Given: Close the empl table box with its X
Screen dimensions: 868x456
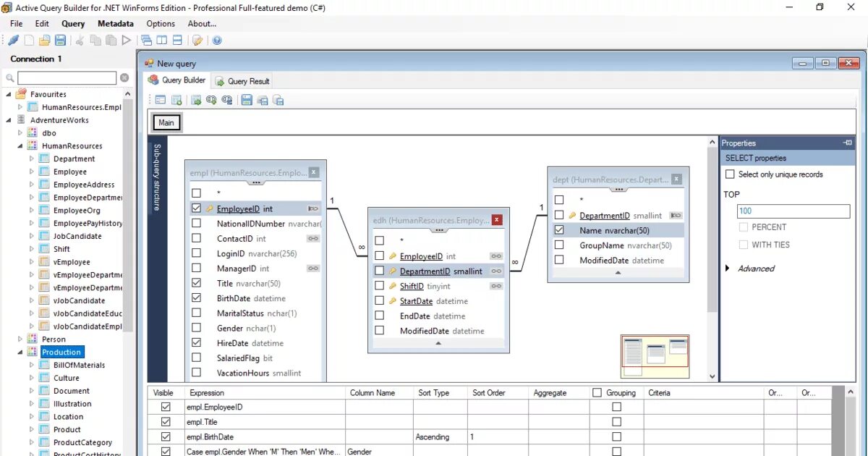Looking at the screenshot, I should [313, 172].
